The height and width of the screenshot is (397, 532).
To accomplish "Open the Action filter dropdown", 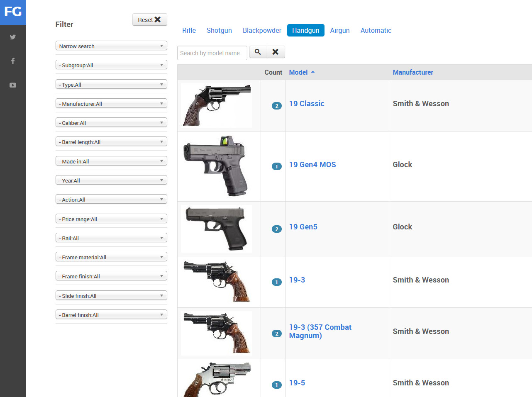I will [111, 199].
